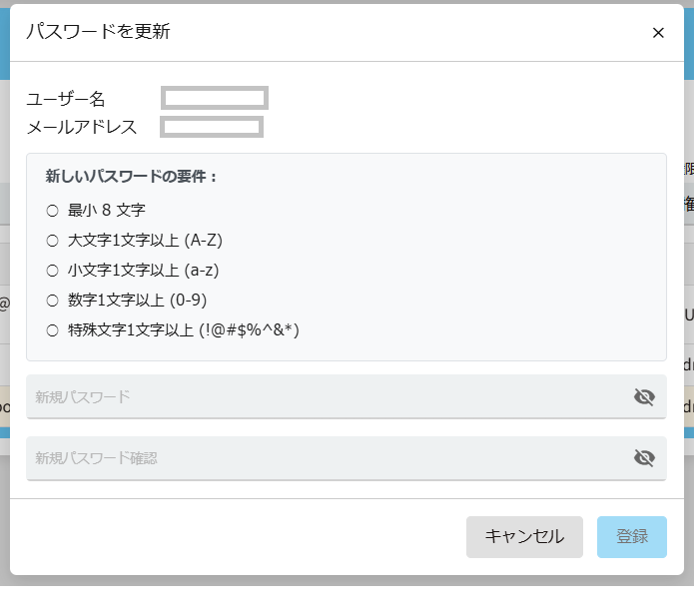The image size is (694, 616).
Task: Click the 新しいパスワードの要件 heading
Action: pos(132,177)
